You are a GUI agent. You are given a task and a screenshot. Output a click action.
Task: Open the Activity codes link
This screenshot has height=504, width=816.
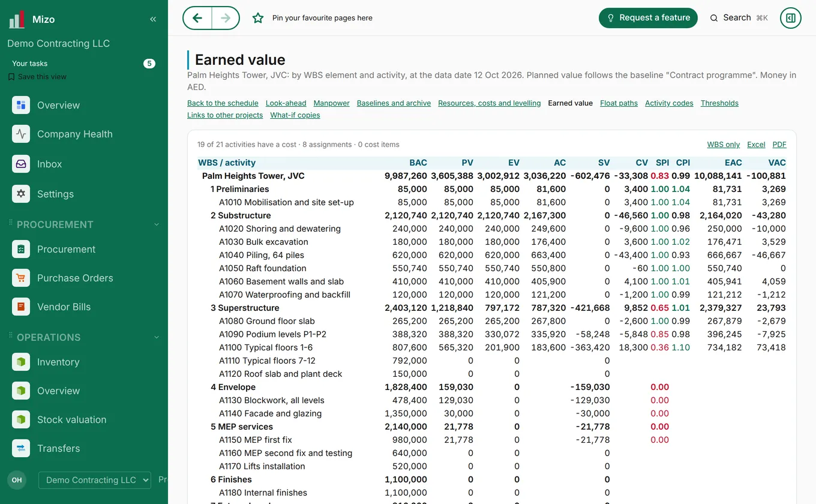[x=669, y=103]
